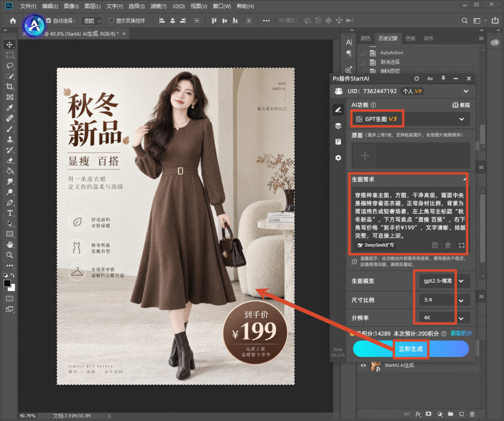The width and height of the screenshot is (504, 421).
Task: Open the 教程 tutorial link
Action: 461,105
